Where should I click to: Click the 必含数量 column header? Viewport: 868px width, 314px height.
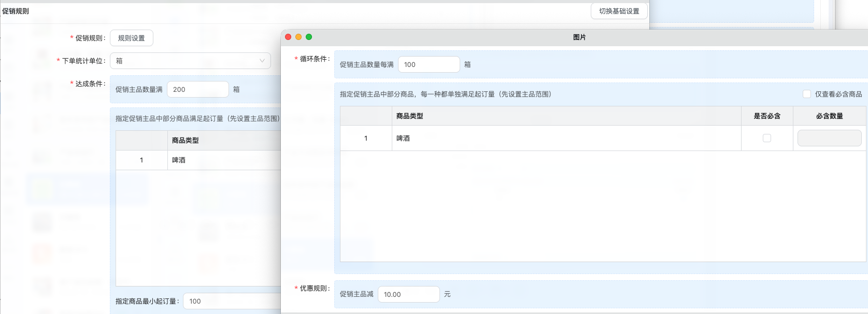click(x=829, y=116)
